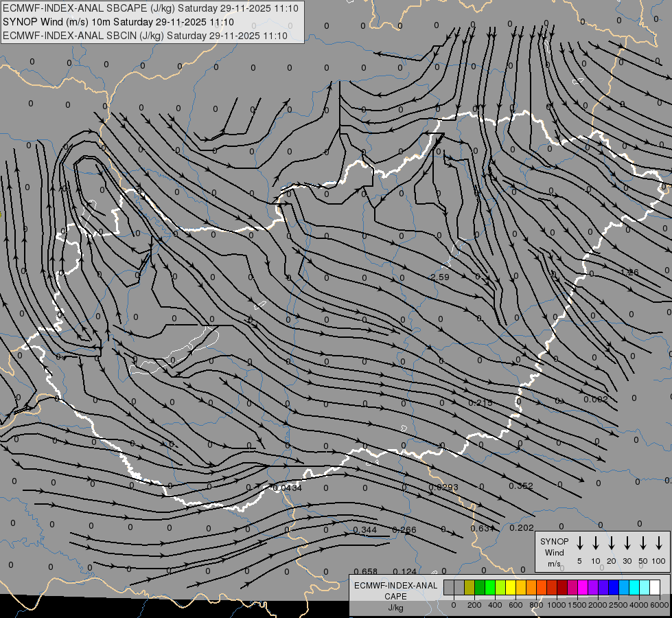672x618 pixels.
Task: Pick the pale cyan swatch beside white
Action: [645, 587]
